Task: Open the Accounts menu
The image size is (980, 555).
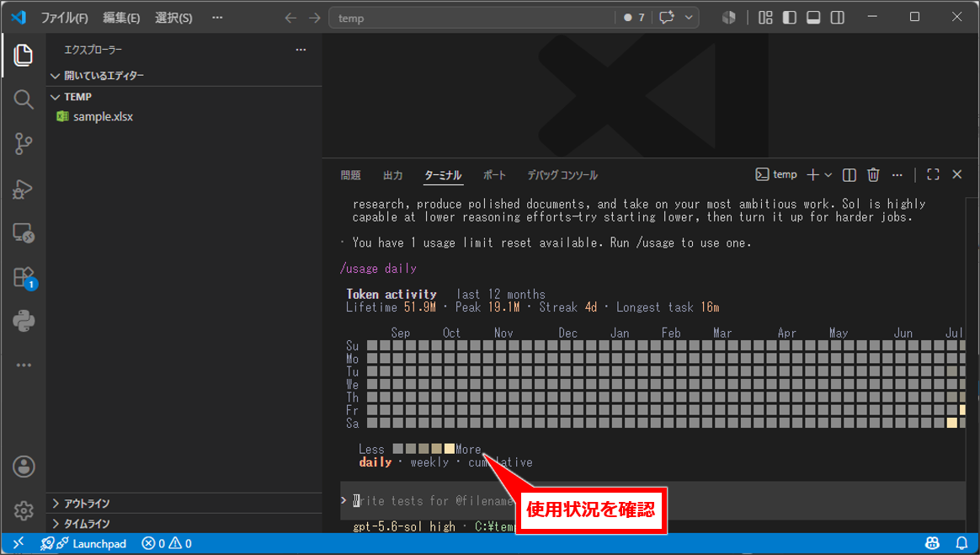Action: [23, 467]
